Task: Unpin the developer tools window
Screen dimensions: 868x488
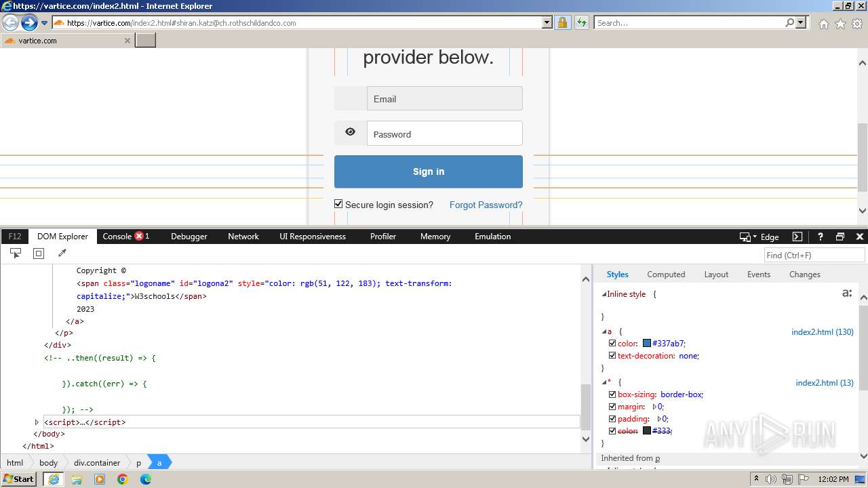Action: [840, 237]
